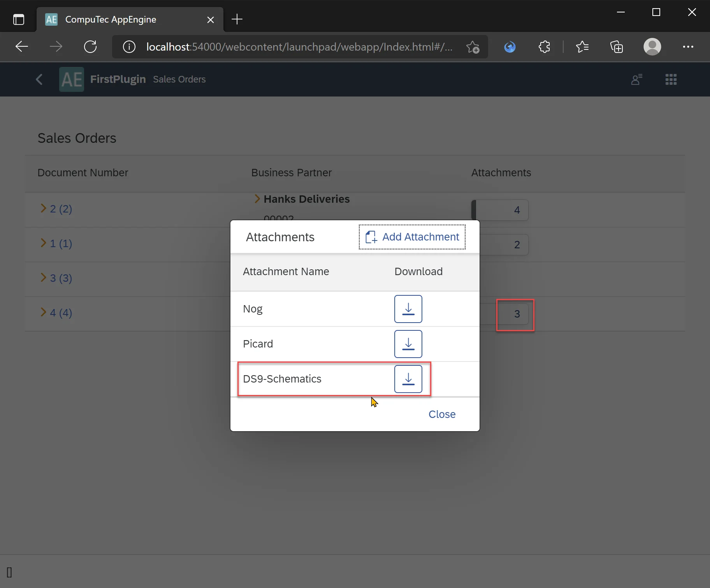Open the app launcher grid icon
This screenshot has height=588, width=710.
(671, 79)
